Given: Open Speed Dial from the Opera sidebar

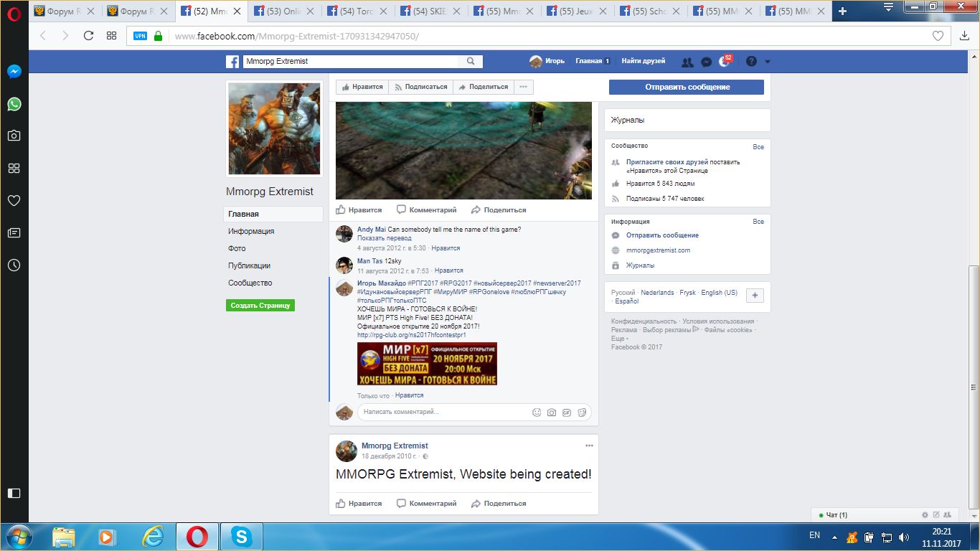Looking at the screenshot, I should pos(14,168).
